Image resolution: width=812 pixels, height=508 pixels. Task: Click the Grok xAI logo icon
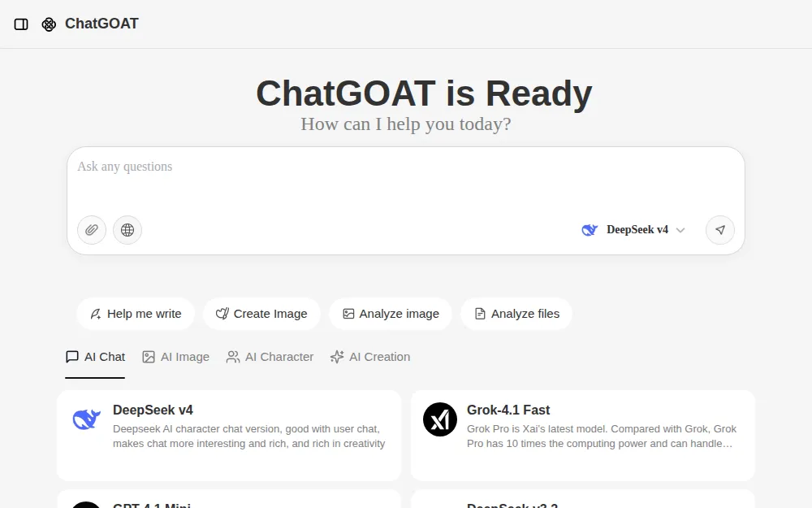439,419
